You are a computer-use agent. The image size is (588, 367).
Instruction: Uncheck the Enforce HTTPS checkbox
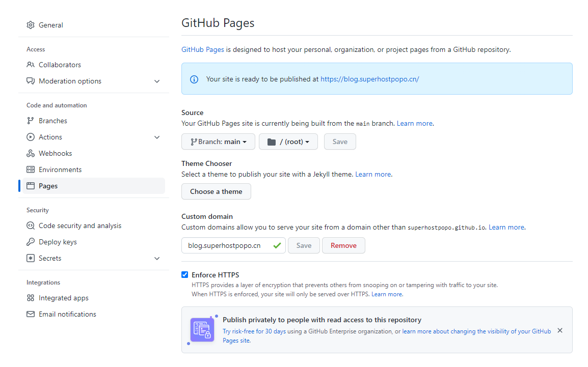click(x=184, y=275)
